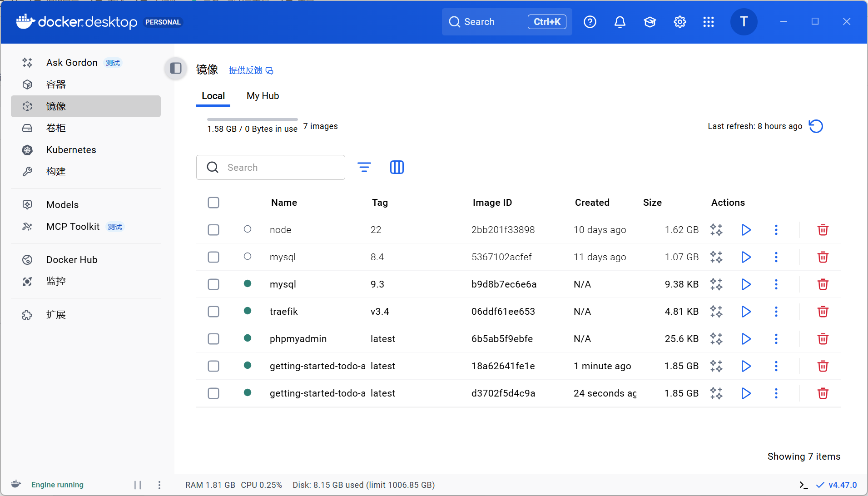
Task: Open Docker Desktop settings gear
Action: tap(680, 22)
